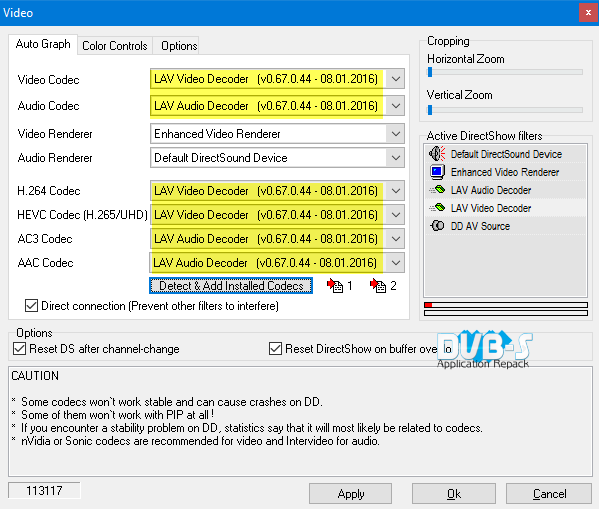Click the Apply button
The image size is (599, 509).
tap(350, 494)
